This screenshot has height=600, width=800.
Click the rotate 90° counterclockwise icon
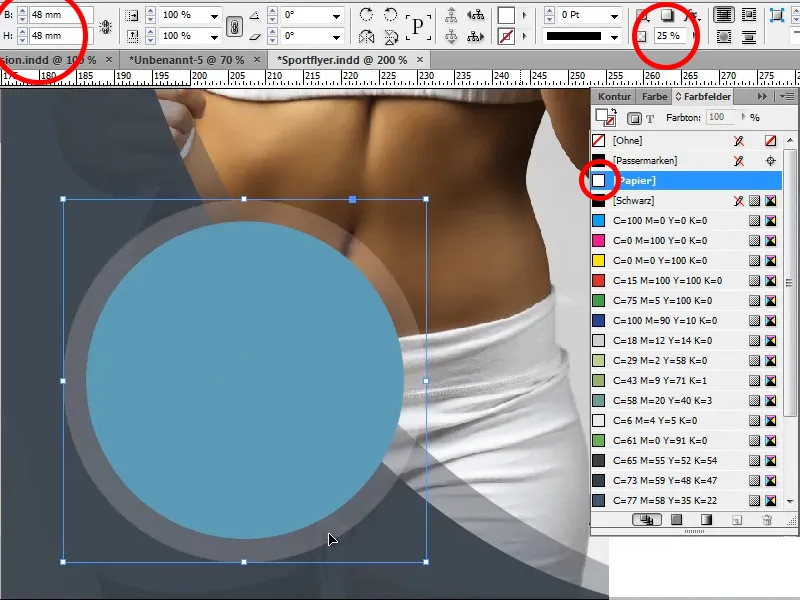click(x=390, y=14)
